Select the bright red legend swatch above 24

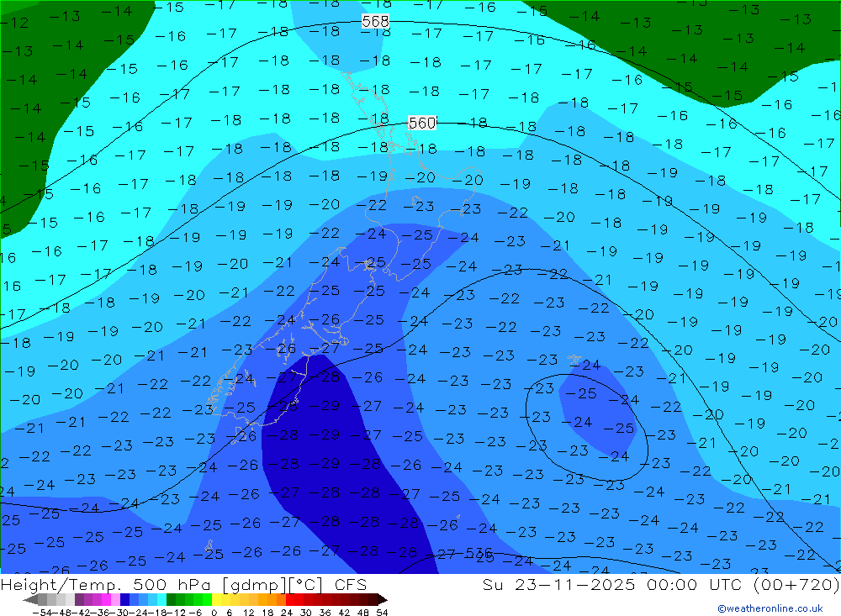290,599
